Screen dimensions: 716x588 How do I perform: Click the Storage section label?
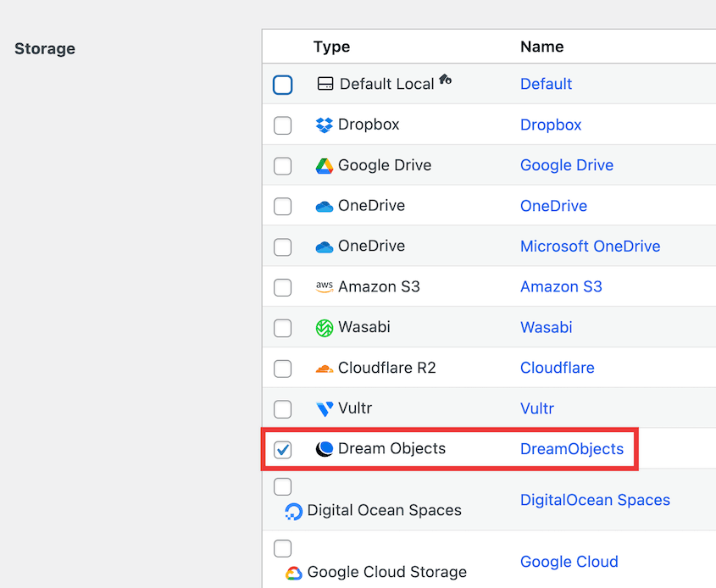click(x=45, y=48)
